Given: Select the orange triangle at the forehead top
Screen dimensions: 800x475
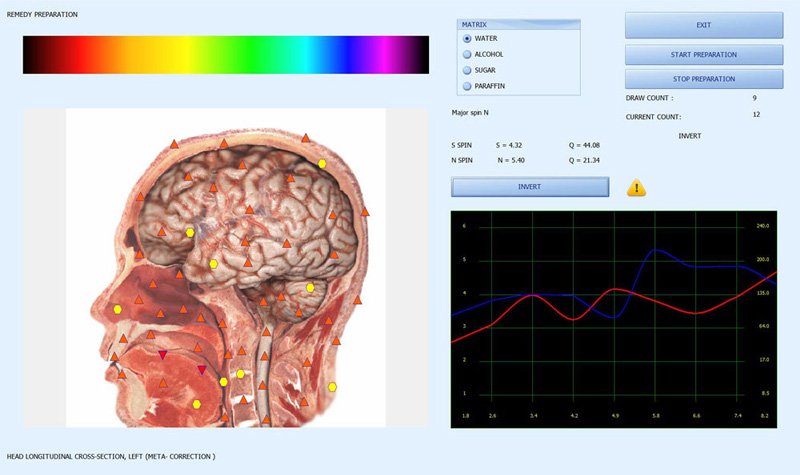Looking at the screenshot, I should pyautogui.click(x=174, y=144).
